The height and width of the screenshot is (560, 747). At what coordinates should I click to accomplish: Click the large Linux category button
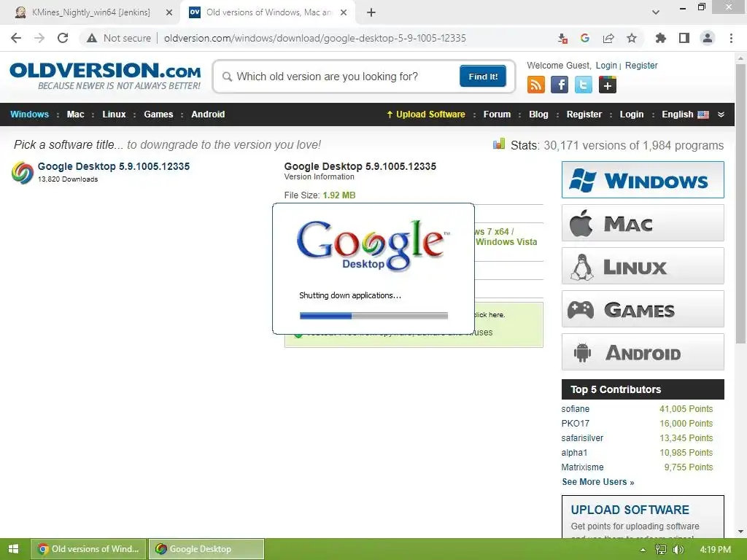[643, 265]
